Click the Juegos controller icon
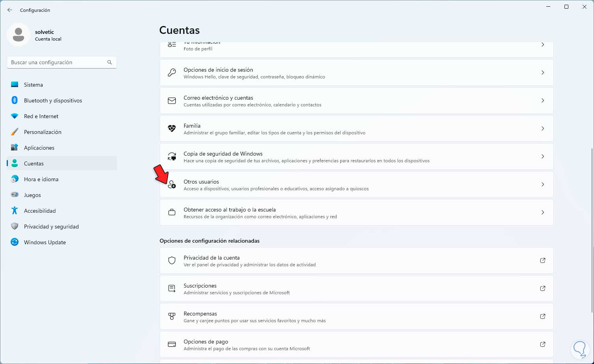 tap(15, 195)
